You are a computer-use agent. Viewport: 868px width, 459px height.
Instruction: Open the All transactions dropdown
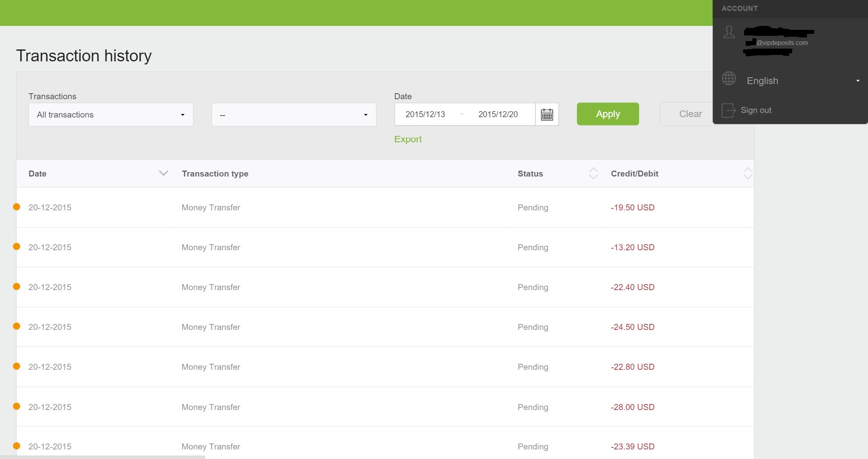point(111,115)
